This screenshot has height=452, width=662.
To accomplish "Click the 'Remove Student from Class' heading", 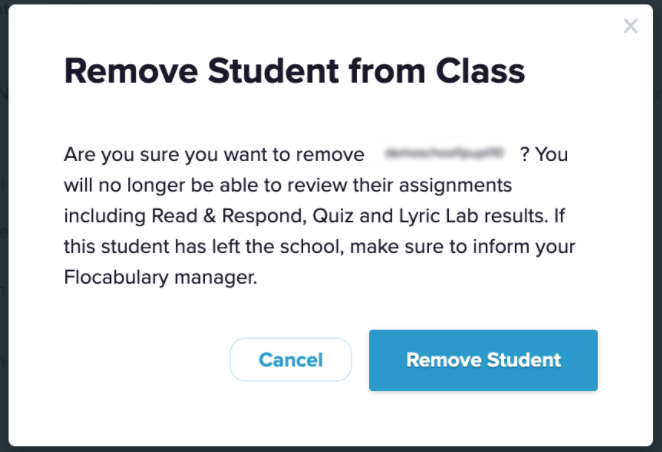I will [x=294, y=72].
